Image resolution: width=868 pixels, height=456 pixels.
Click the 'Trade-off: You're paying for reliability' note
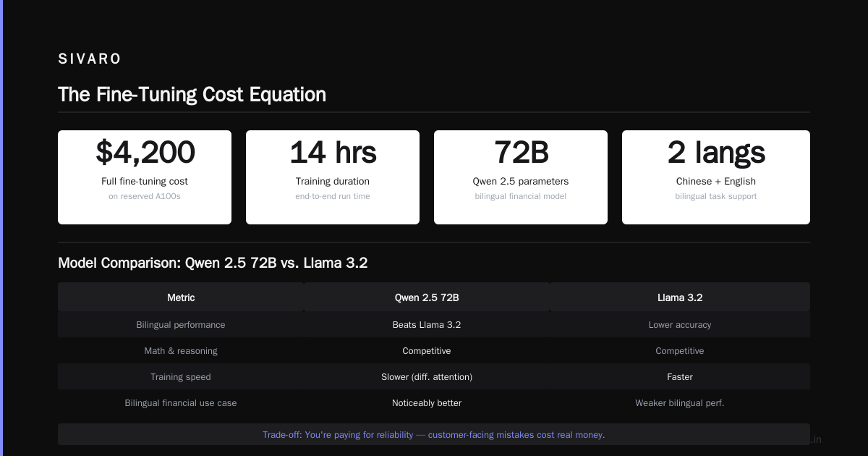(x=434, y=435)
